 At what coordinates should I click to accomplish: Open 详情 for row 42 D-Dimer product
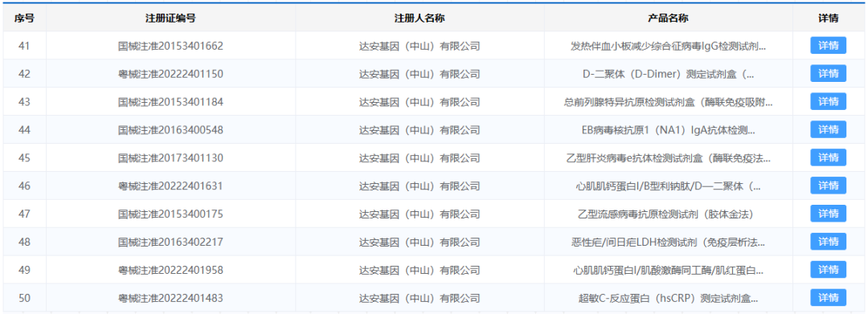pos(828,74)
